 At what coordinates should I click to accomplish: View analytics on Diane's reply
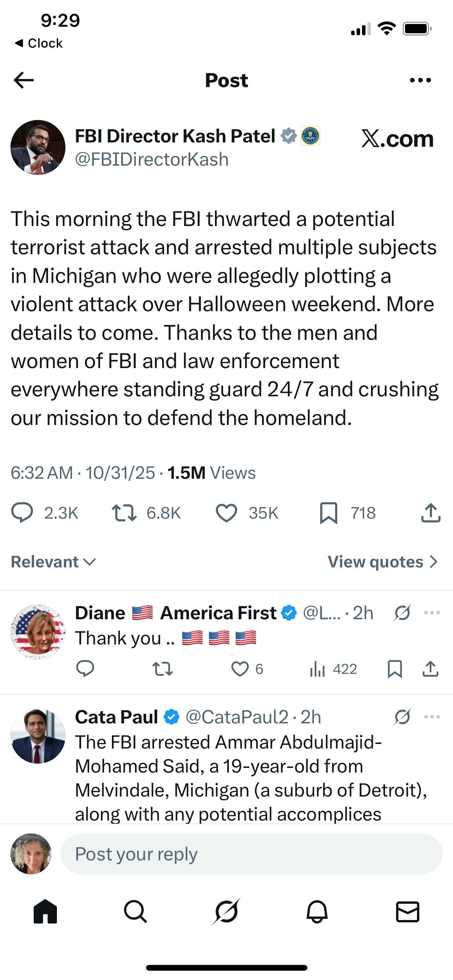tap(317, 669)
